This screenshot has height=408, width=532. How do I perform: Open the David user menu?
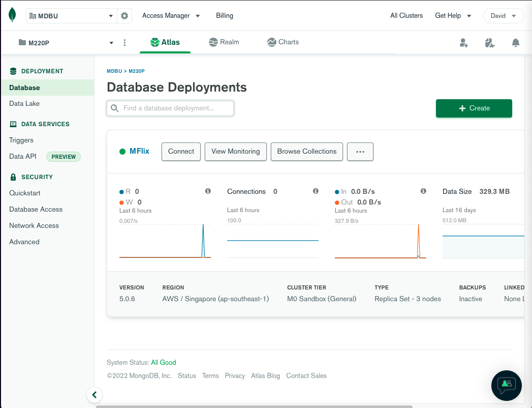[503, 16]
